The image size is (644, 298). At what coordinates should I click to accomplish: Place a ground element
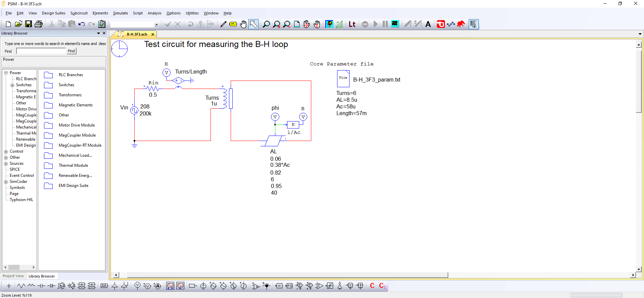pos(9,286)
